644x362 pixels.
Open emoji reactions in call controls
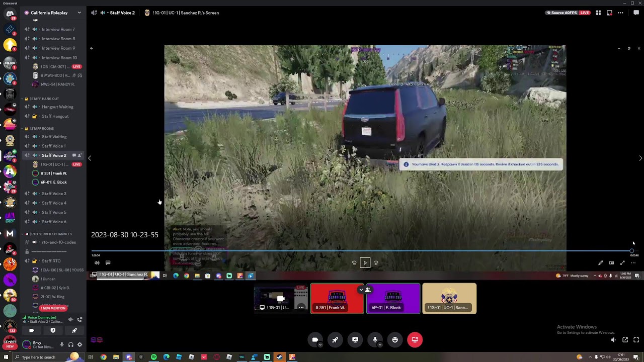click(395, 340)
